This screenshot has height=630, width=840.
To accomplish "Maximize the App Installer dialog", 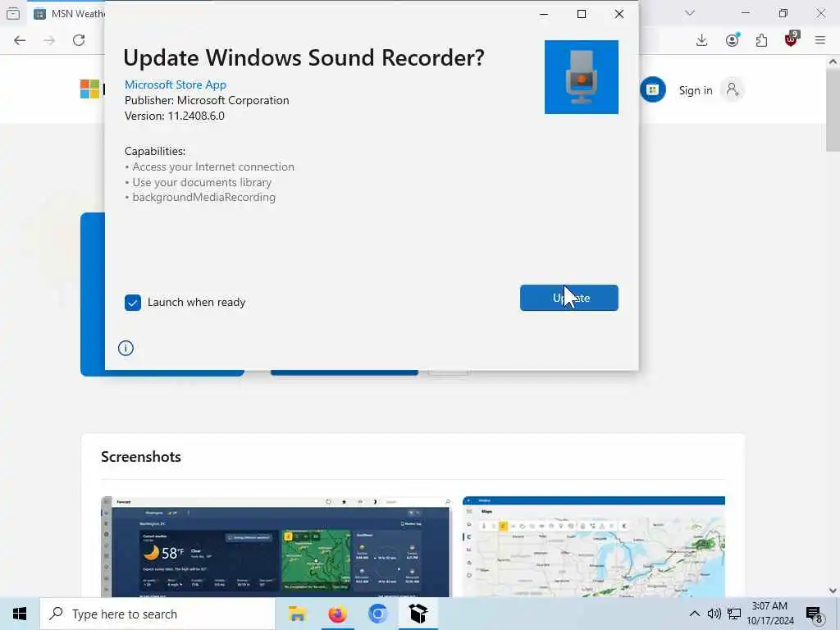I will coord(582,14).
